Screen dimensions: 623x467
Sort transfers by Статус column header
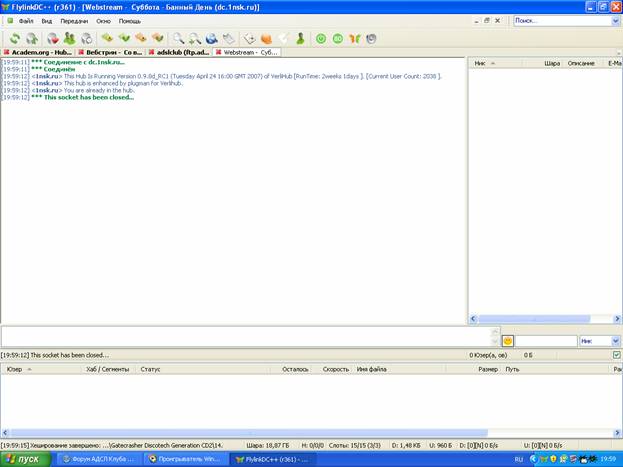203,369
